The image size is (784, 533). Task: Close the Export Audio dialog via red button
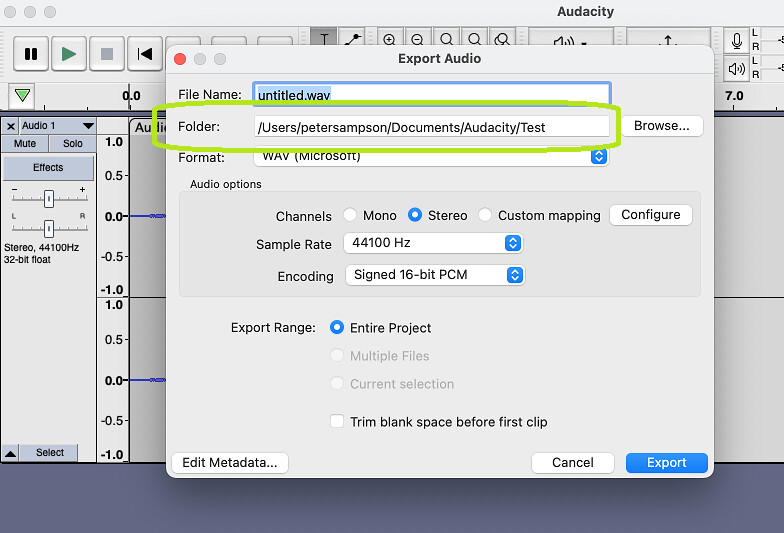coord(180,59)
